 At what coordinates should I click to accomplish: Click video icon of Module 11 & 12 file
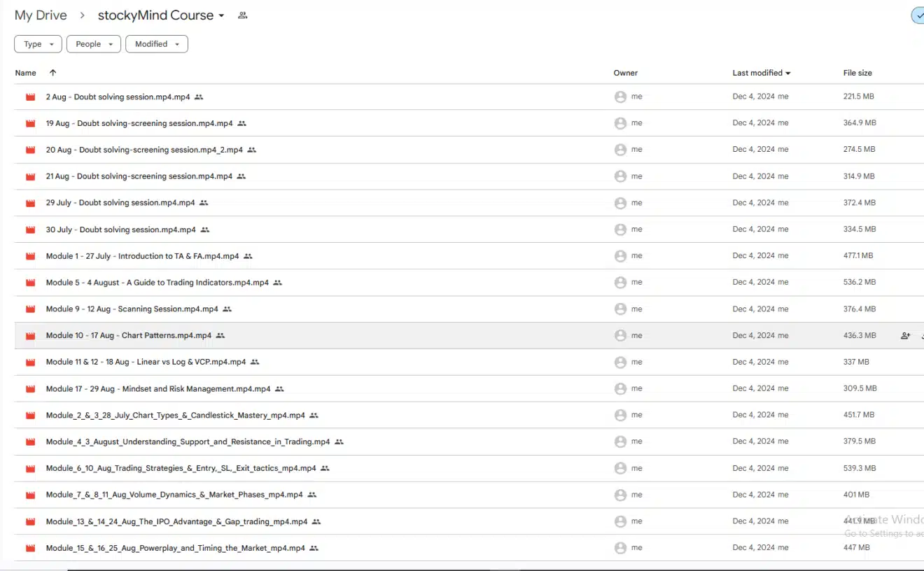point(30,363)
